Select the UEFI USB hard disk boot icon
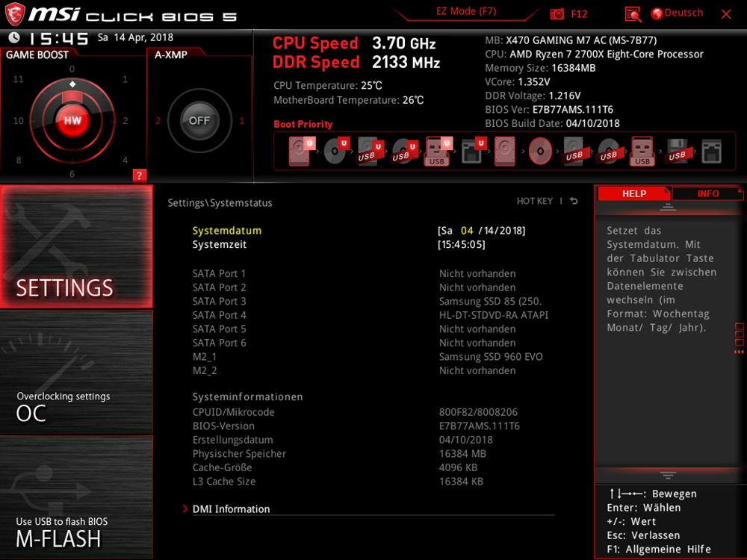Viewport: 747px width, 560px height. 370,151
